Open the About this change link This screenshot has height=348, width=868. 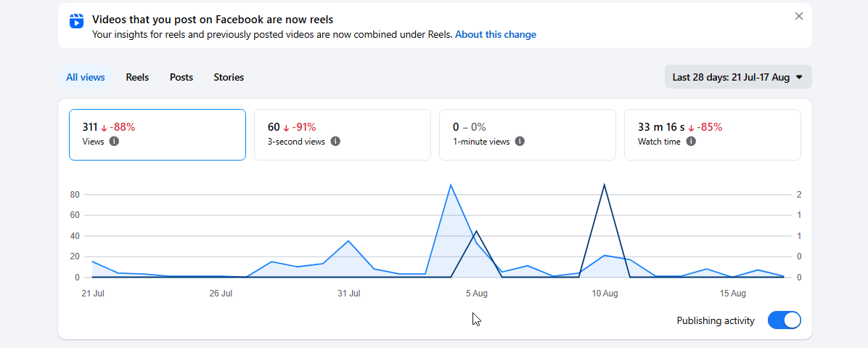(x=496, y=34)
